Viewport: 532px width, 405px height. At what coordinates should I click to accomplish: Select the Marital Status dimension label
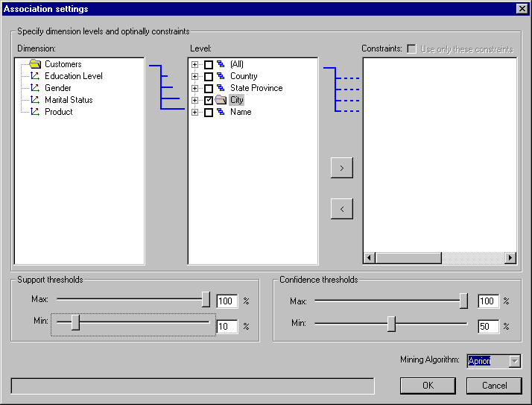click(69, 99)
